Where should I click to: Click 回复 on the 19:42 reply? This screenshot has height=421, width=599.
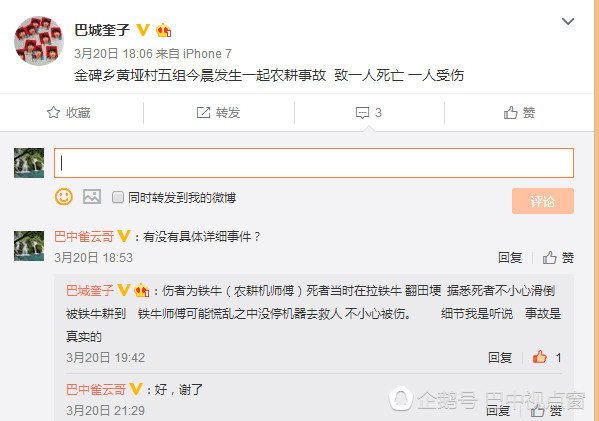[500, 358]
